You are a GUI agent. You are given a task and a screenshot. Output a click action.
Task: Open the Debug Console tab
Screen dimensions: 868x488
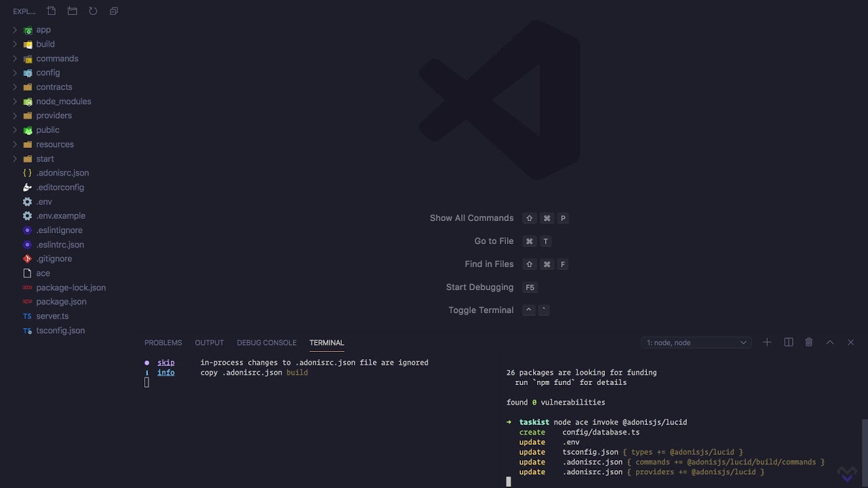[x=267, y=342]
